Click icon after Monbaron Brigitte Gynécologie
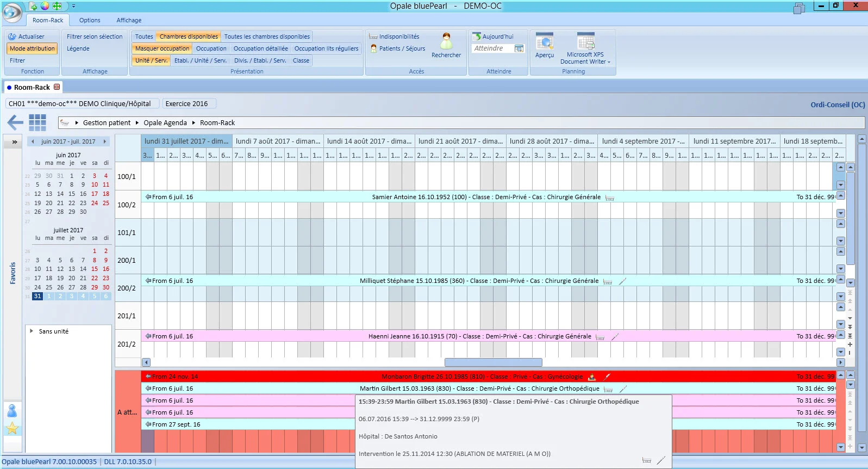This screenshot has height=469, width=868. pyautogui.click(x=592, y=377)
